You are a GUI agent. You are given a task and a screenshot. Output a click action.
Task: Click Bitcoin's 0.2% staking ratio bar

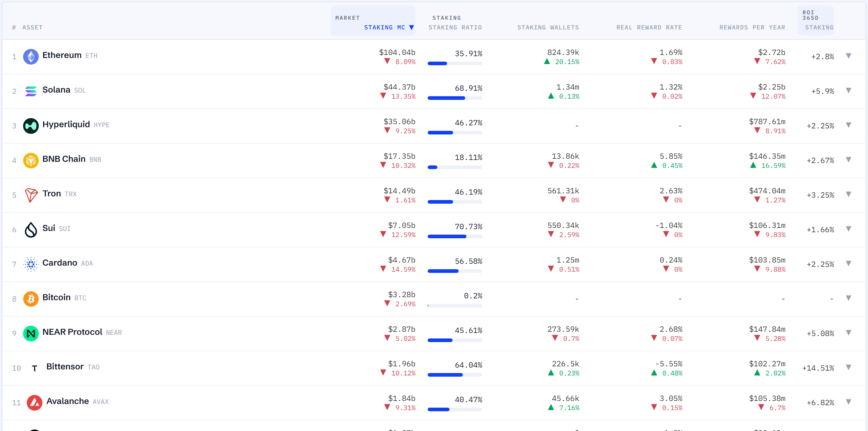coord(455,306)
